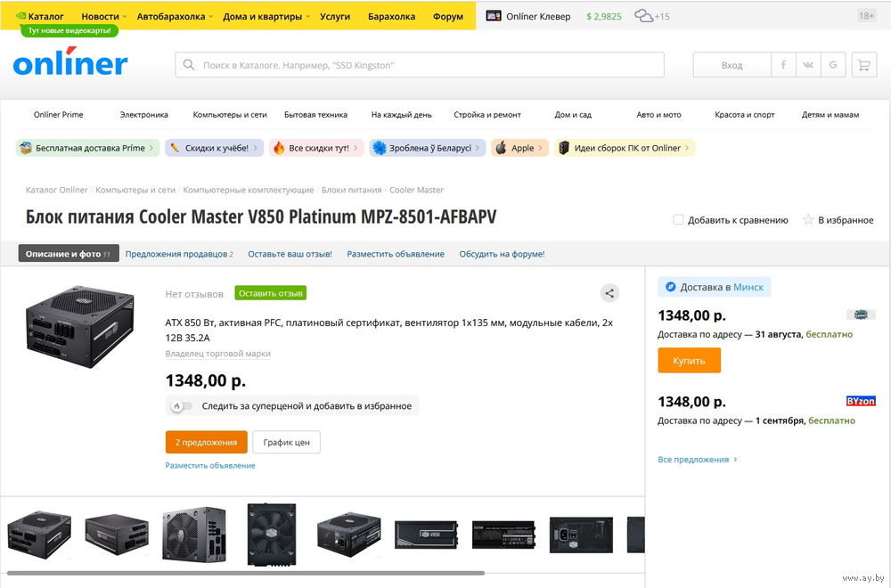The height and width of the screenshot is (588, 891).
Task: Click the Вход login button
Action: (732, 65)
